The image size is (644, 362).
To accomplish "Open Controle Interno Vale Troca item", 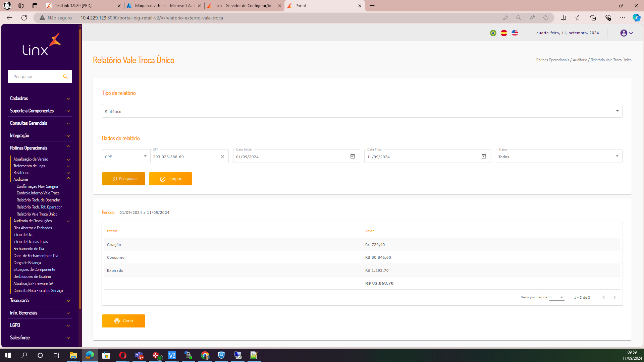I will point(38,193).
